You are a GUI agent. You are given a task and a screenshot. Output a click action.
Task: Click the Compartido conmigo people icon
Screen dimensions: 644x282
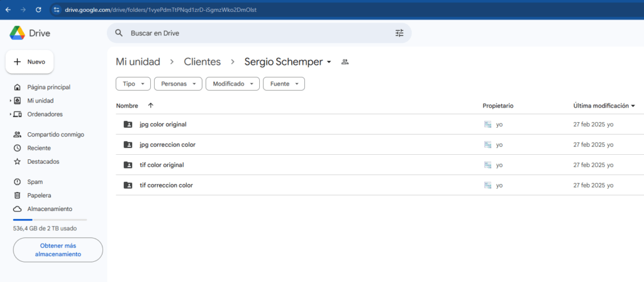coord(17,135)
